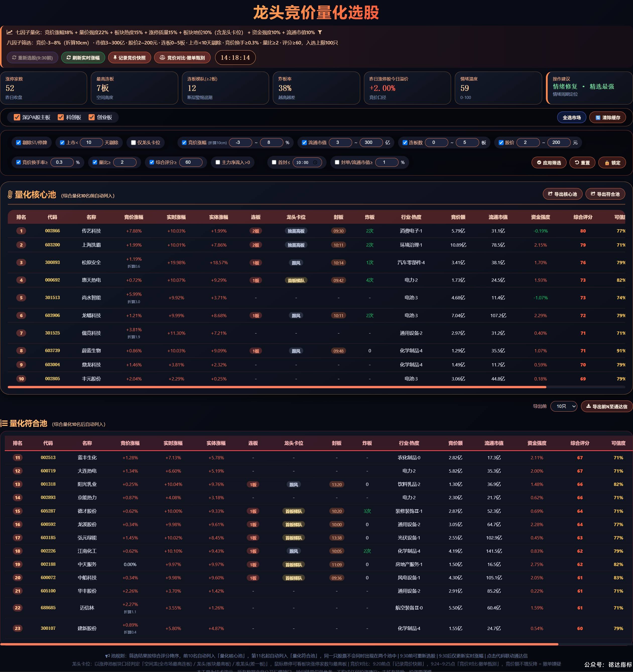Click stock code 300107

pos(48,628)
